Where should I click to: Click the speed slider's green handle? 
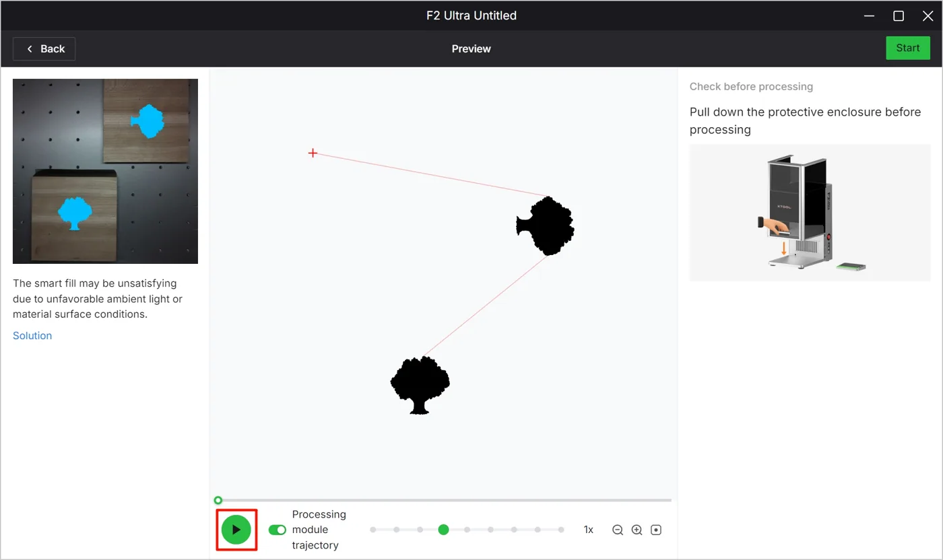443,530
